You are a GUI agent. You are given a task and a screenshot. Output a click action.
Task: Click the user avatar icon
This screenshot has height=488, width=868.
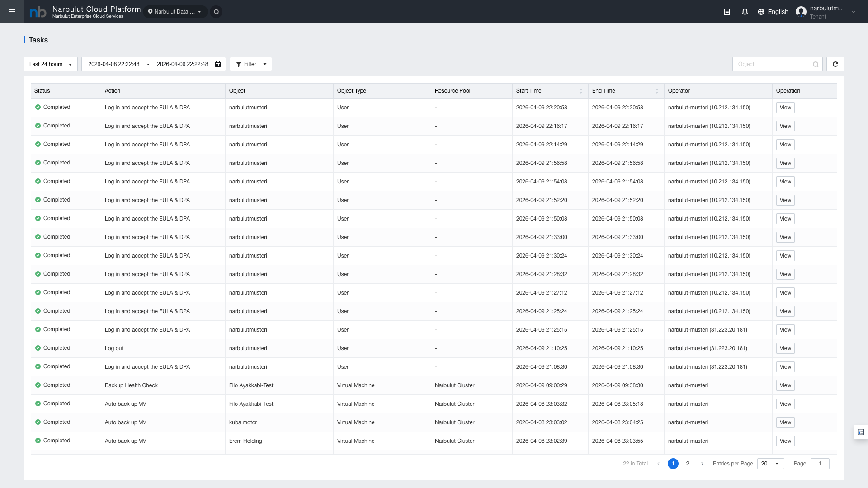pos(801,12)
